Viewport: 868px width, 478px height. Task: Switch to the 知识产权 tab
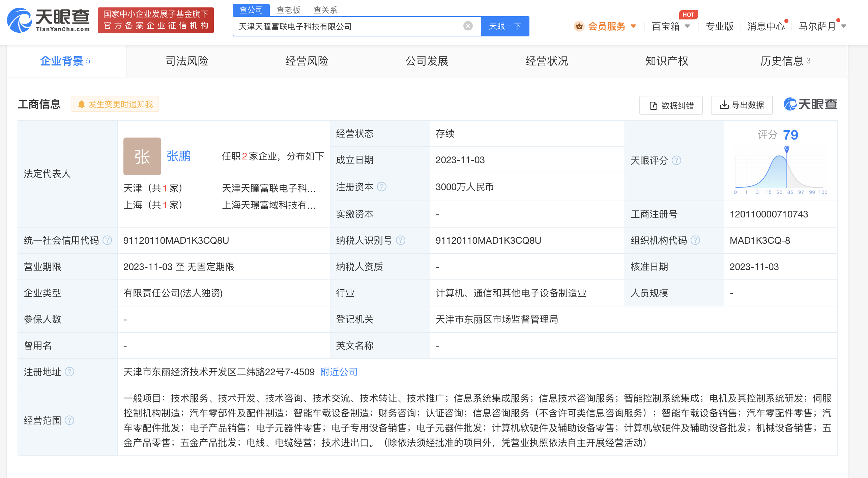pos(666,61)
